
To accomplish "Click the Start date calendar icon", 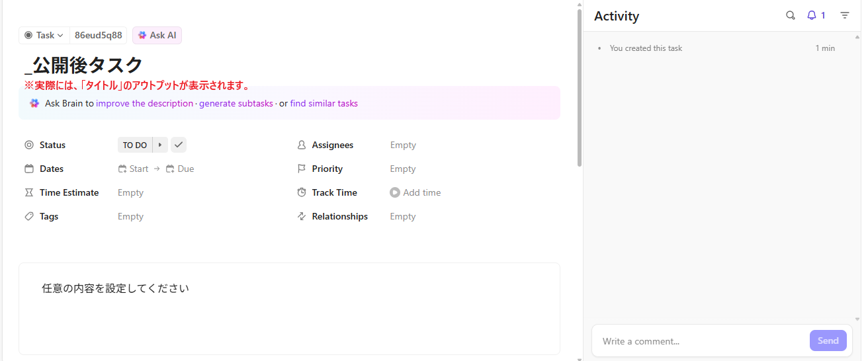I will tap(122, 169).
